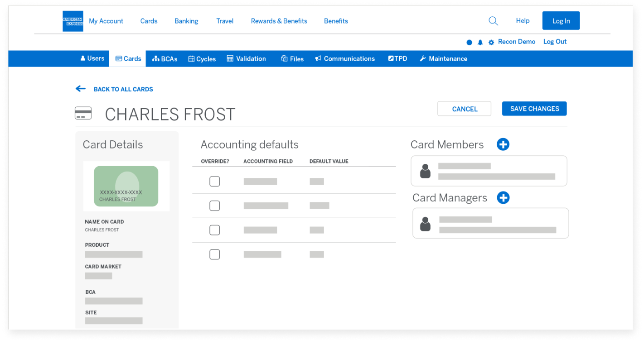This screenshot has height=340, width=644.
Task: Open the Rewards & Benefits menu
Action: point(279,21)
